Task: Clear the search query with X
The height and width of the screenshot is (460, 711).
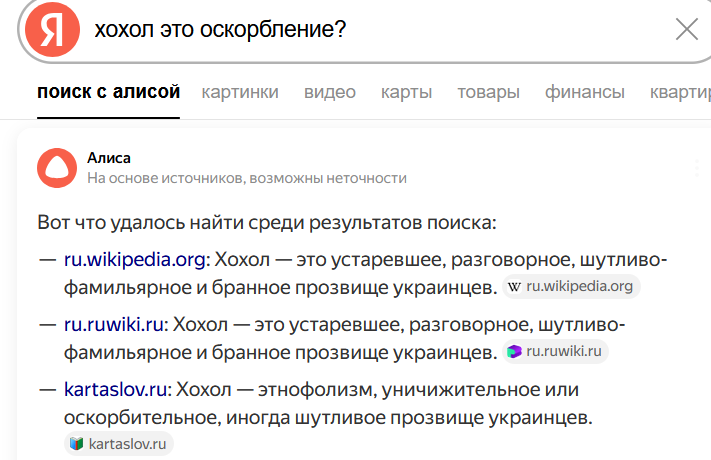Action: [687, 30]
